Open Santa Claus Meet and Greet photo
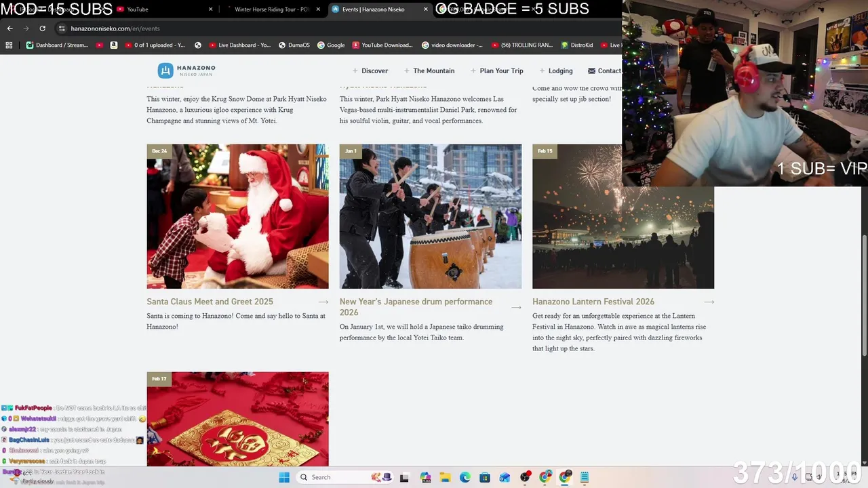Screen dimensions: 868x488 [x=237, y=216]
